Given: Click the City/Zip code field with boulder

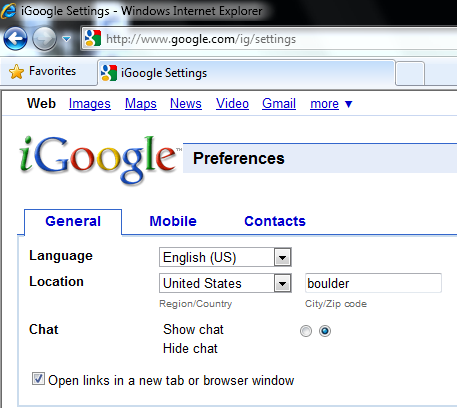Looking at the screenshot, I should pyautogui.click(x=373, y=283).
